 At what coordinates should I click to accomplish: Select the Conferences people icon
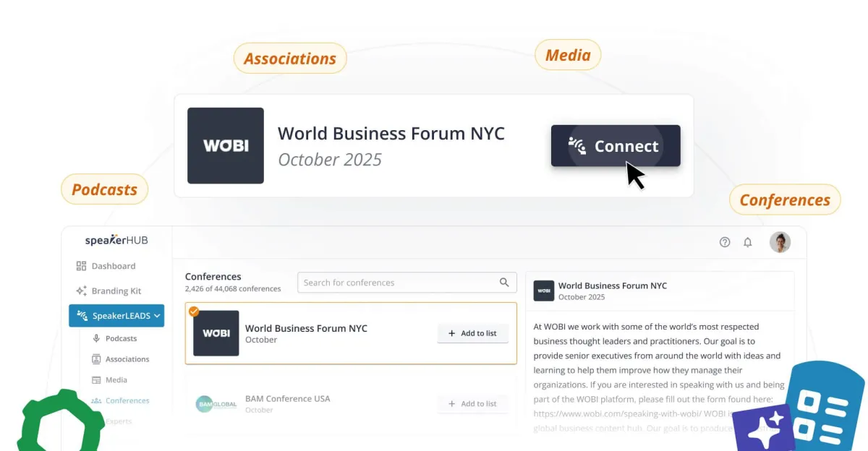pos(95,400)
